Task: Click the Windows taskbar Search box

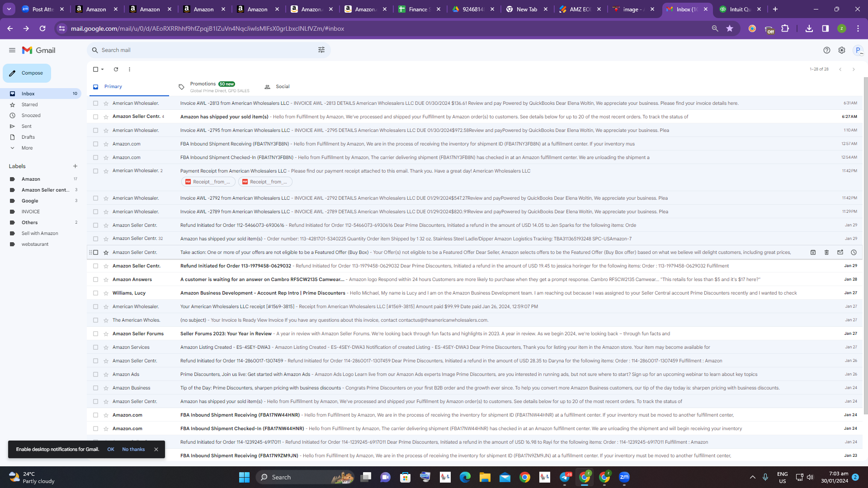Action: (306, 477)
